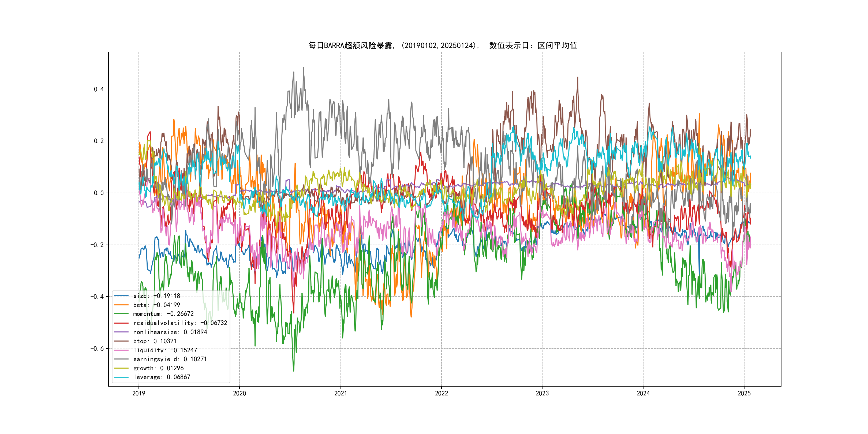Click the 2021 x-axis tick label

point(340,393)
